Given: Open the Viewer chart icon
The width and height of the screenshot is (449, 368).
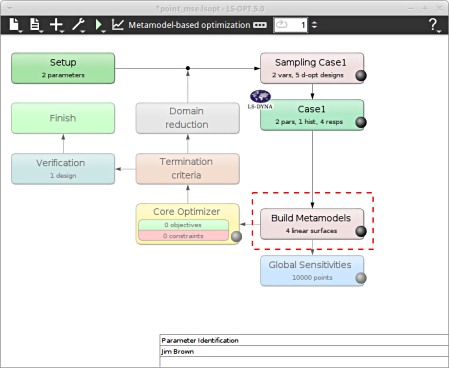Looking at the screenshot, I should coord(117,25).
